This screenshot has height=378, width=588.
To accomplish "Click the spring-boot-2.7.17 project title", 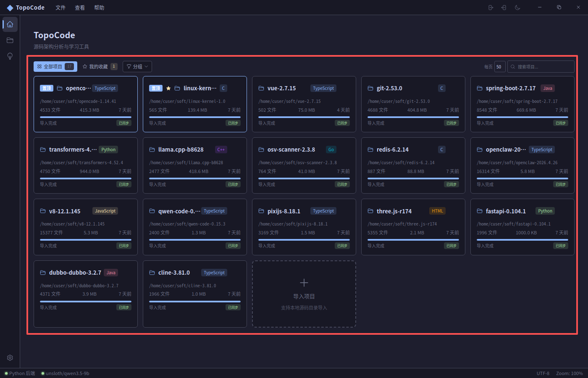I will (x=511, y=88).
